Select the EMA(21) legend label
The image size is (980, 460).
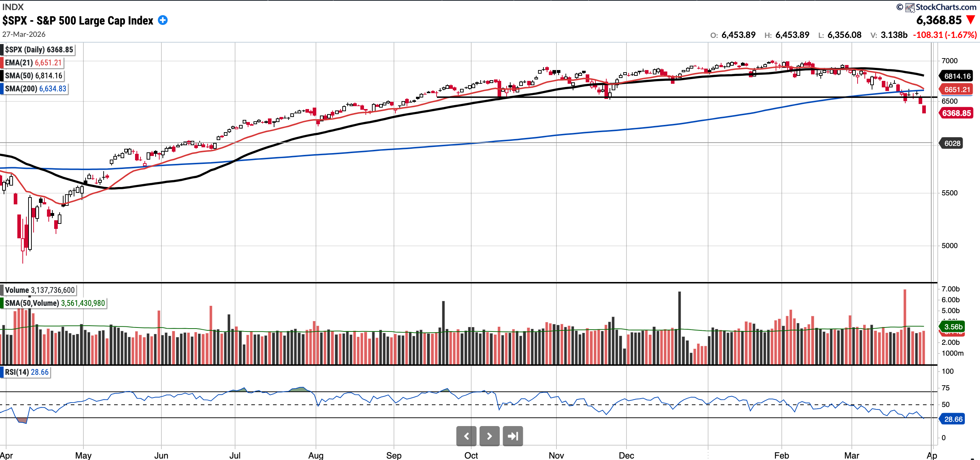pyautogui.click(x=33, y=63)
